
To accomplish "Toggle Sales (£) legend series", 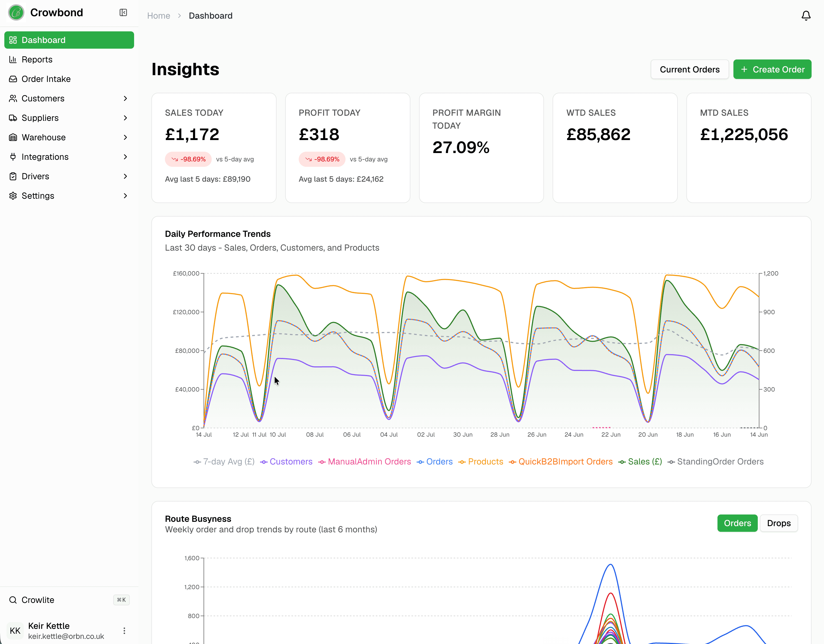I will click(x=640, y=462).
